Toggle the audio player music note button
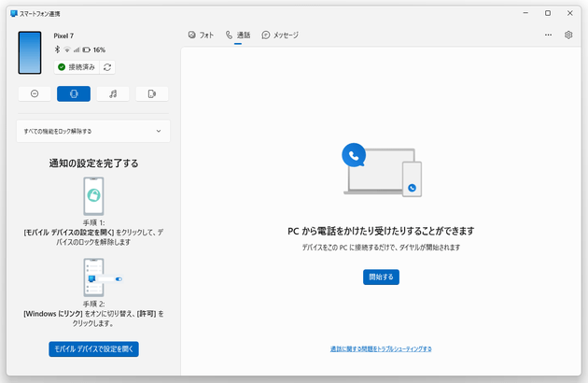 click(113, 93)
